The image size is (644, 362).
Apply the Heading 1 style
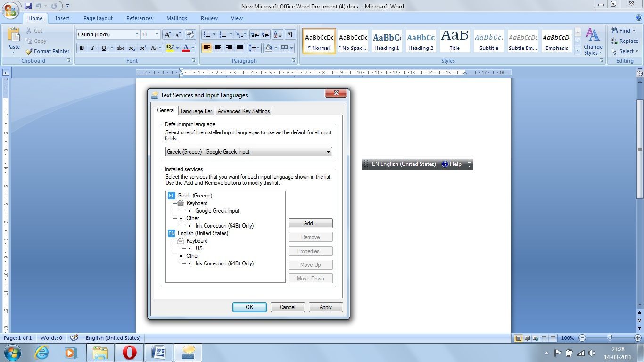click(x=387, y=41)
